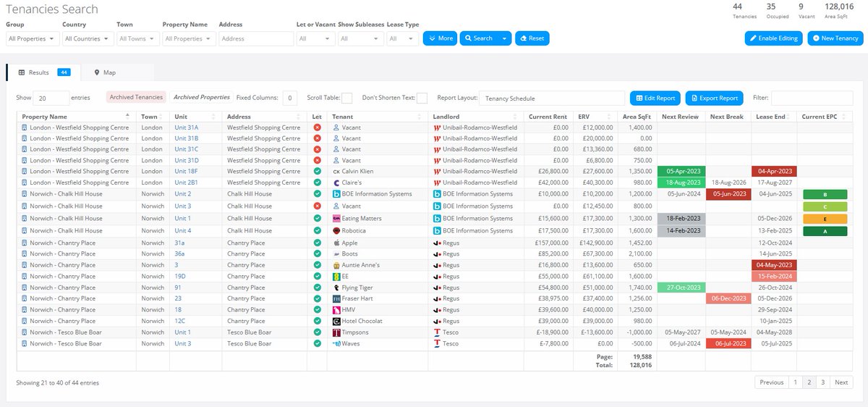
Task: Click the Claire's tenant logo icon
Action: click(x=336, y=182)
